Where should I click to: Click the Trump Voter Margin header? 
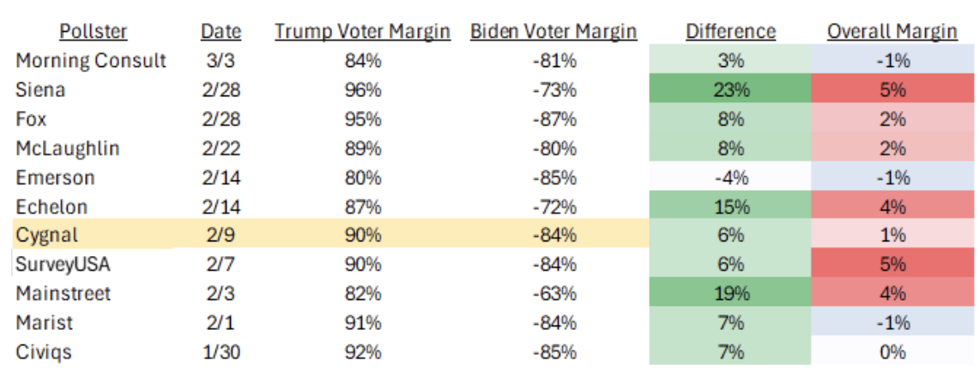click(362, 32)
